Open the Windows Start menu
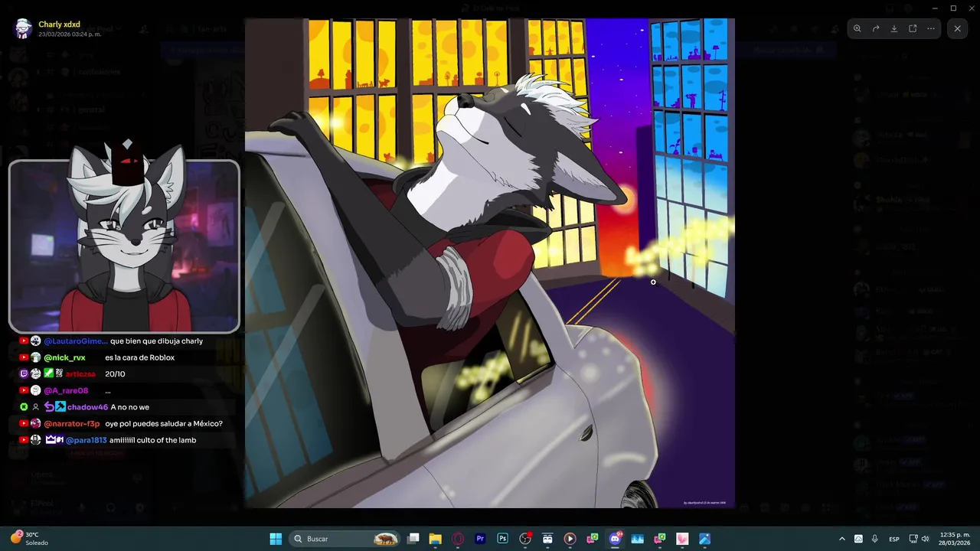 [x=276, y=539]
